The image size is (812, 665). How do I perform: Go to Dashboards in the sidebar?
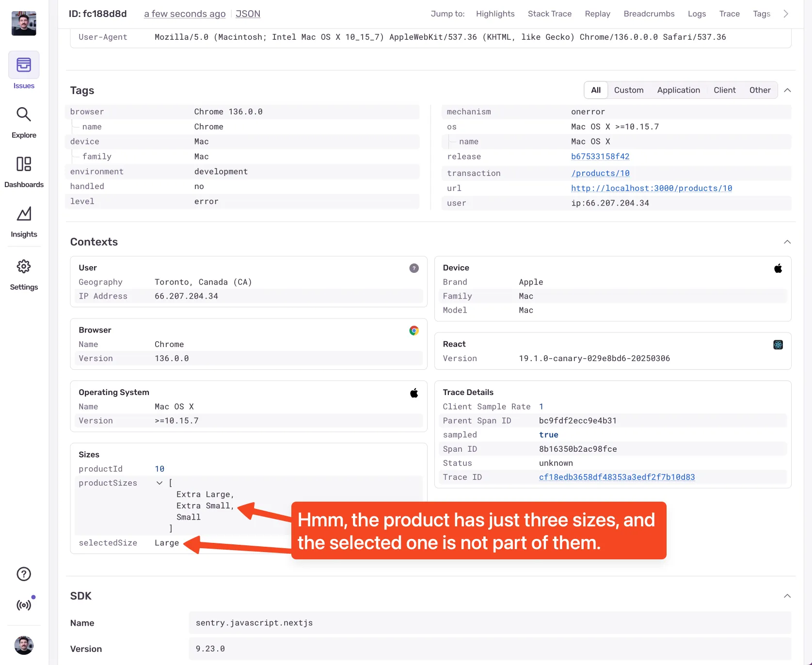point(24,164)
